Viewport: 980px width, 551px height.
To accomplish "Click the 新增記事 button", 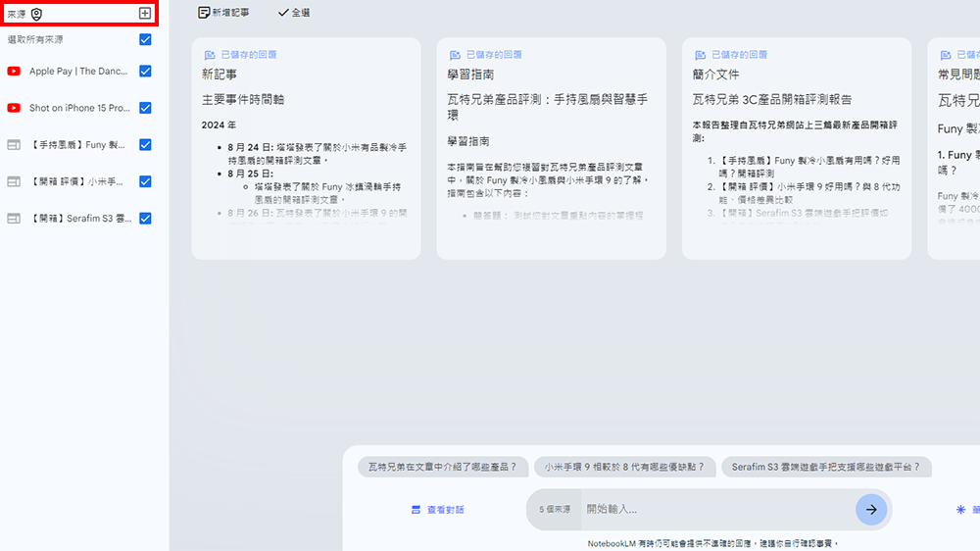I will pyautogui.click(x=223, y=13).
